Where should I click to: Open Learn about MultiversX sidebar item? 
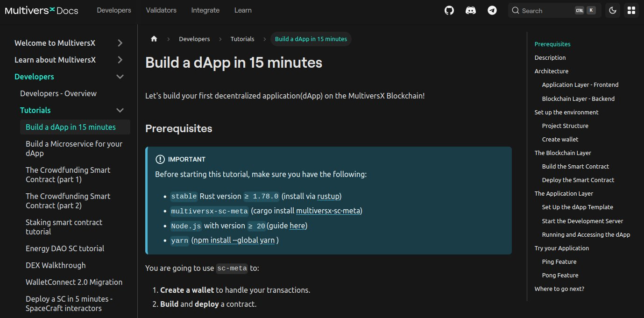click(x=55, y=60)
